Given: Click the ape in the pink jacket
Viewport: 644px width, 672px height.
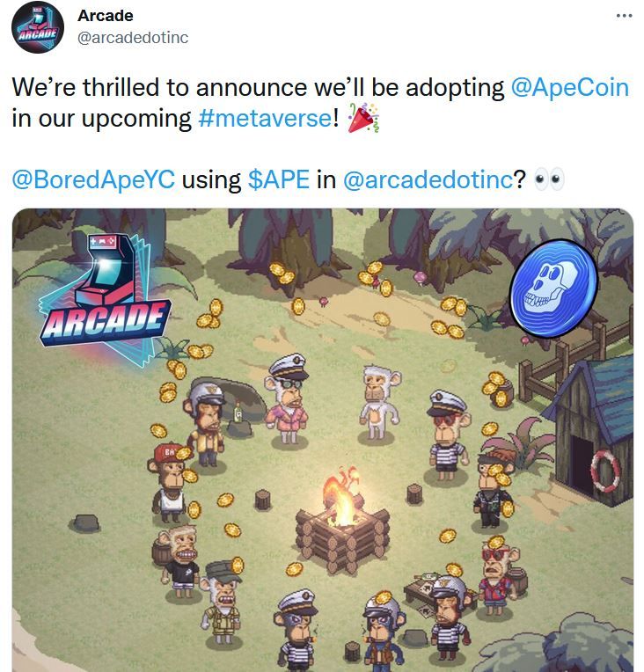Looking at the screenshot, I should (x=286, y=398).
